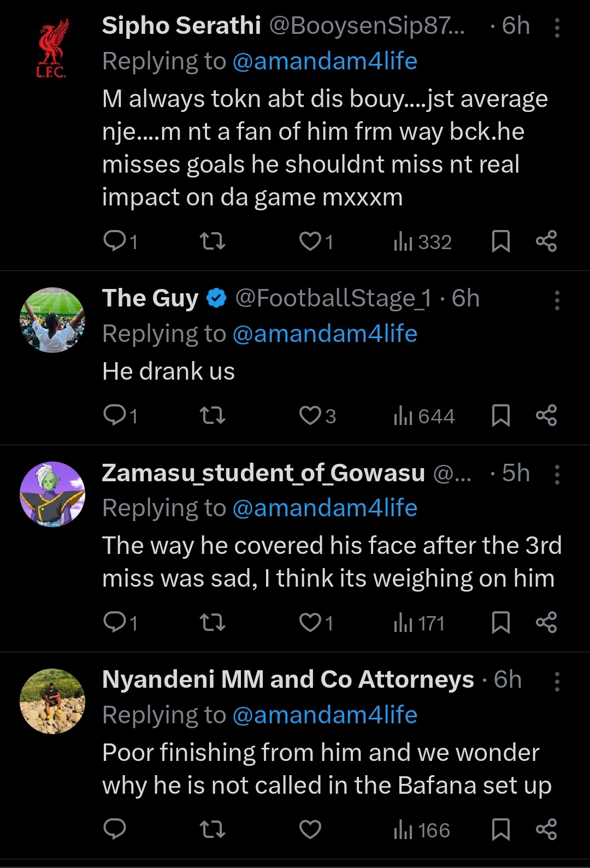Like the 'He drank us' tweet

point(310,415)
